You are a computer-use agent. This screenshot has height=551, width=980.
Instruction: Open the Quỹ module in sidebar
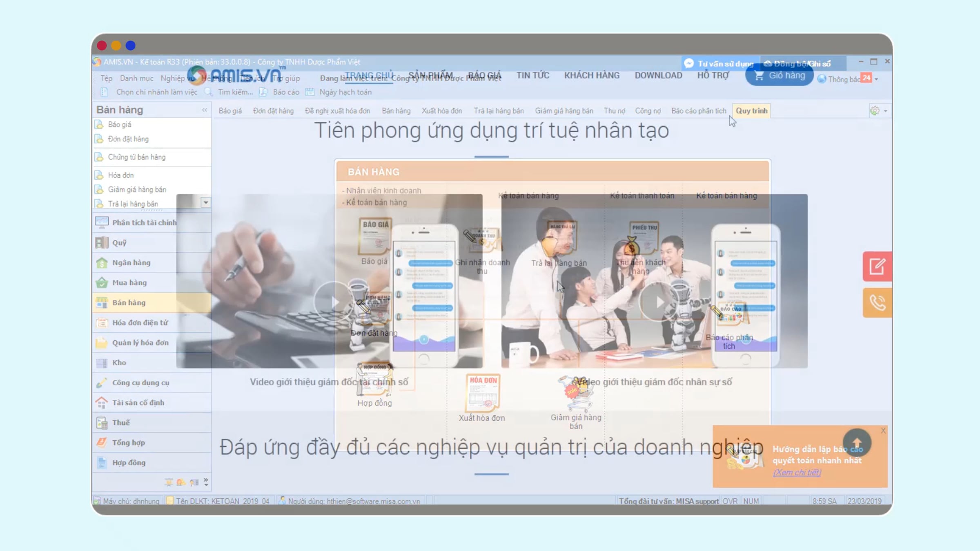(152, 242)
